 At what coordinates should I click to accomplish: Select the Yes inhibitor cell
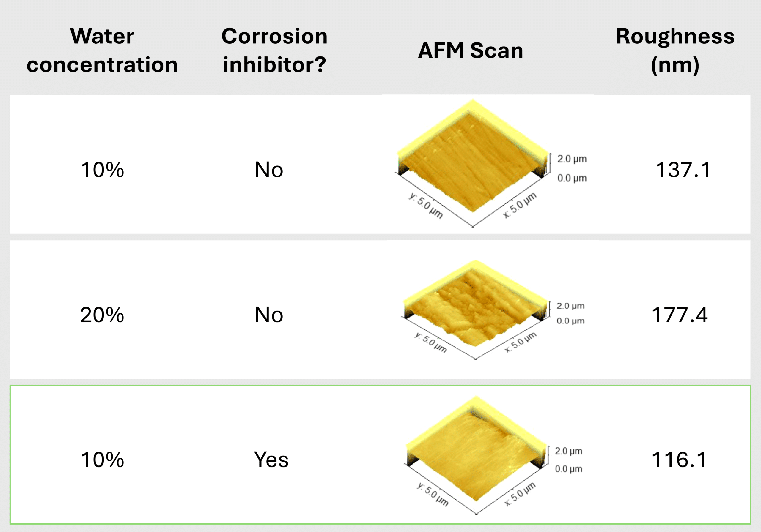point(271,460)
